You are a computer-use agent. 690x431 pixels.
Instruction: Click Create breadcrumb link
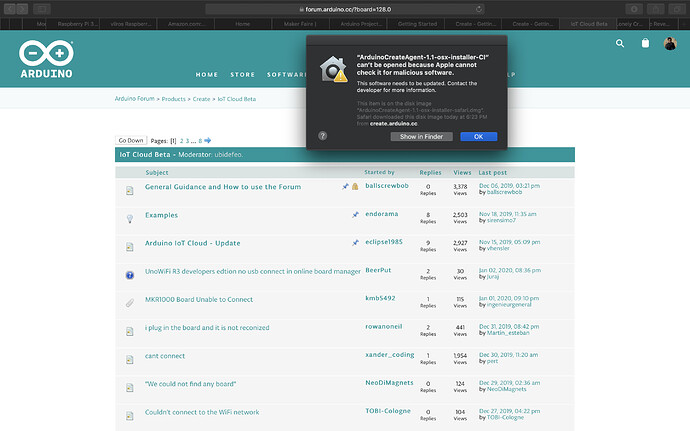tap(201, 99)
